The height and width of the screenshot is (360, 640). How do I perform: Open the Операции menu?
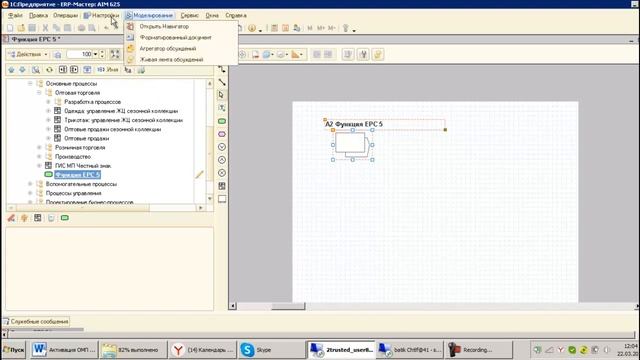pyautogui.click(x=65, y=16)
